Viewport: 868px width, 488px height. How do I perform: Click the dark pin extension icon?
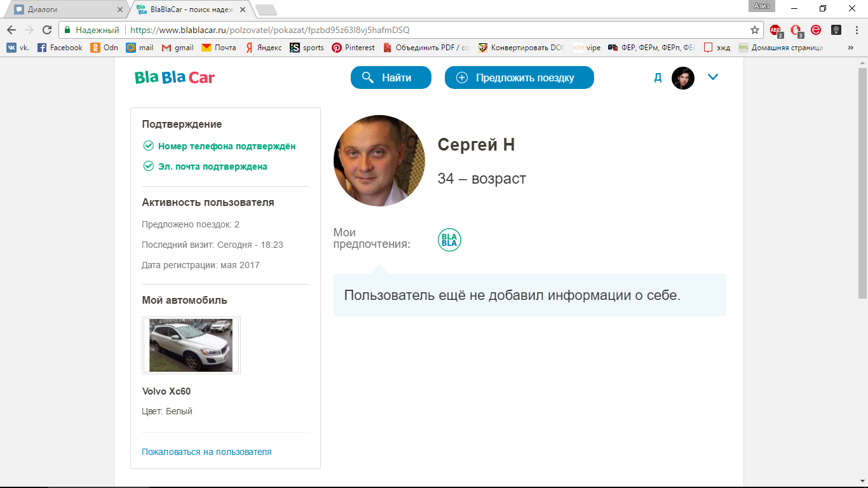click(836, 30)
